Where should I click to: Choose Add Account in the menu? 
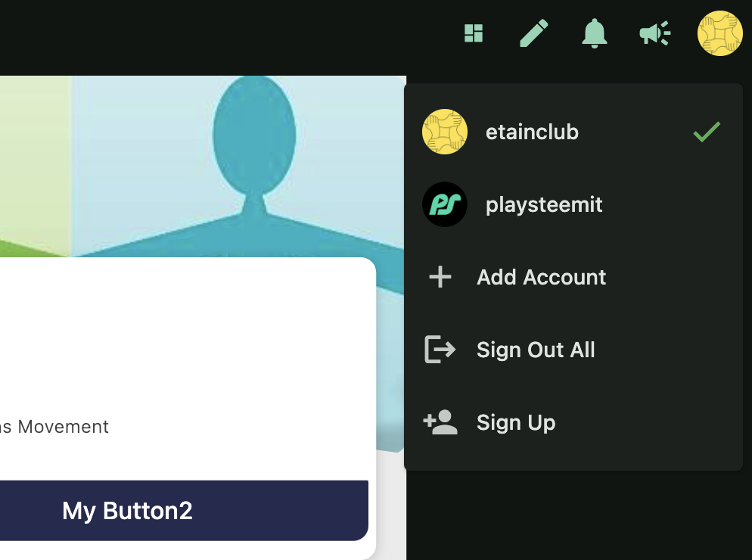click(x=573, y=277)
